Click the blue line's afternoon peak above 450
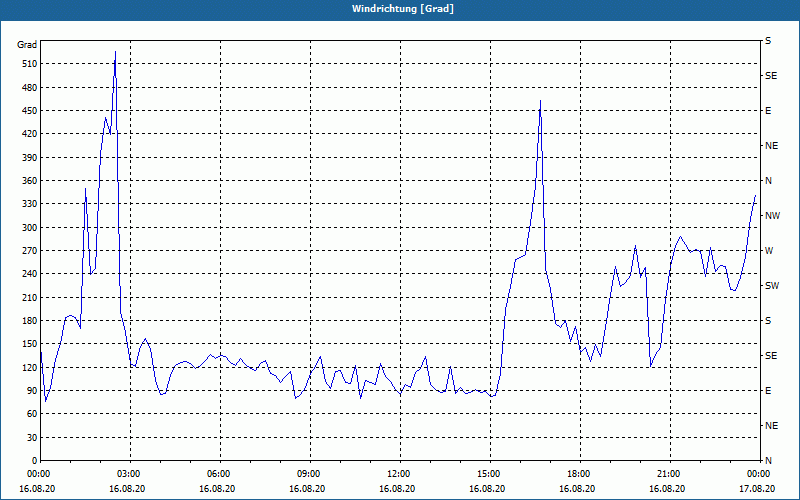The width and height of the screenshot is (800, 500). coord(540,101)
